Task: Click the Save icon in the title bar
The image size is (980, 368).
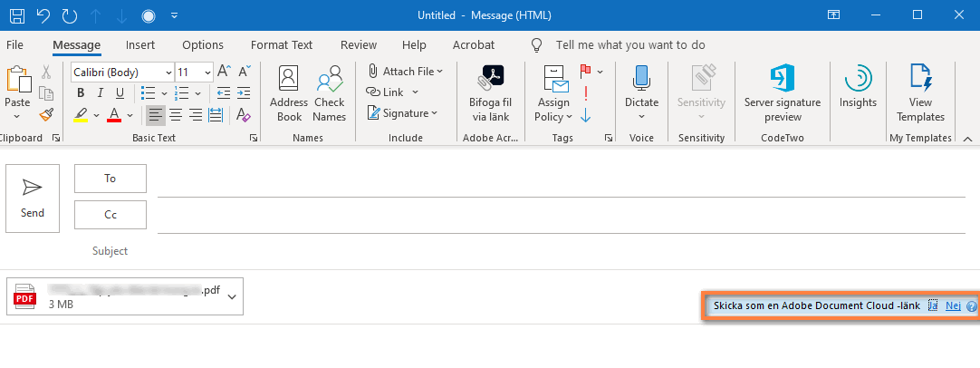Action: click(17, 15)
